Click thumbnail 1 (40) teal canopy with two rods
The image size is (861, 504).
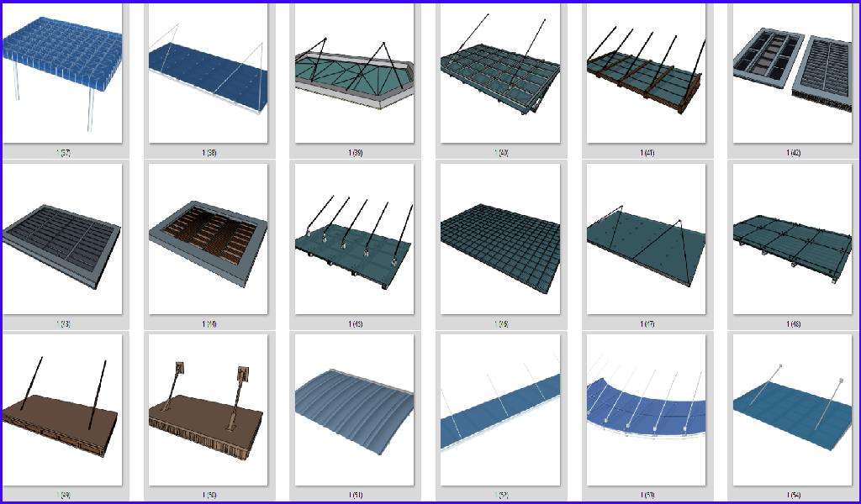(x=499, y=73)
